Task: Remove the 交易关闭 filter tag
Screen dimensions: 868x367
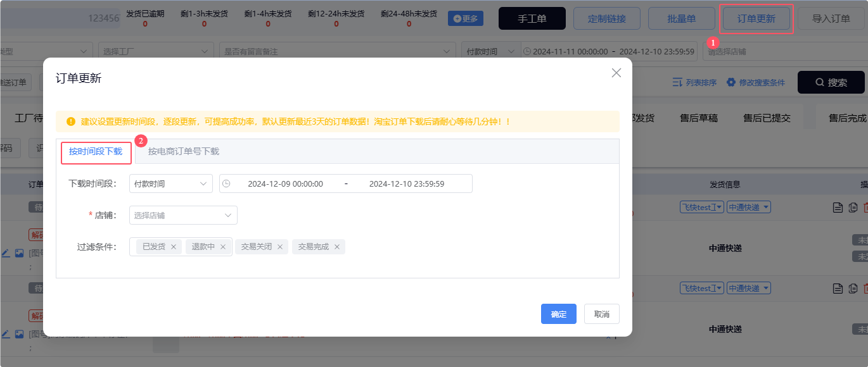Action: [280, 247]
